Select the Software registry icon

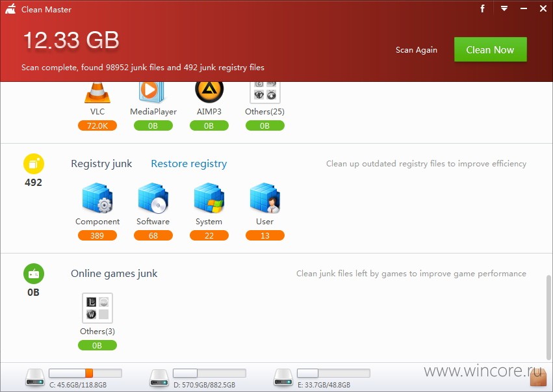click(x=153, y=198)
